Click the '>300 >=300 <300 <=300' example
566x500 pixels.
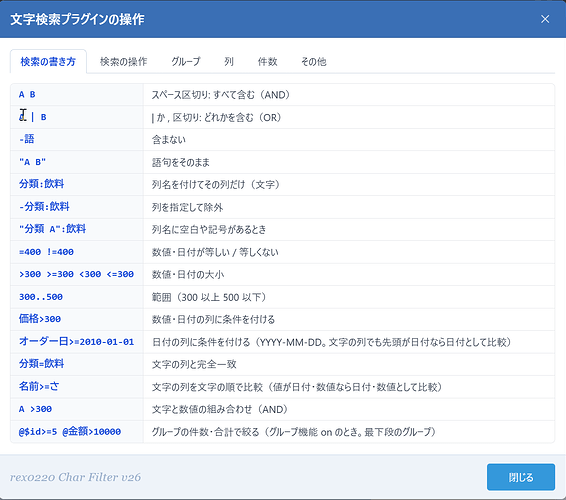76,274
